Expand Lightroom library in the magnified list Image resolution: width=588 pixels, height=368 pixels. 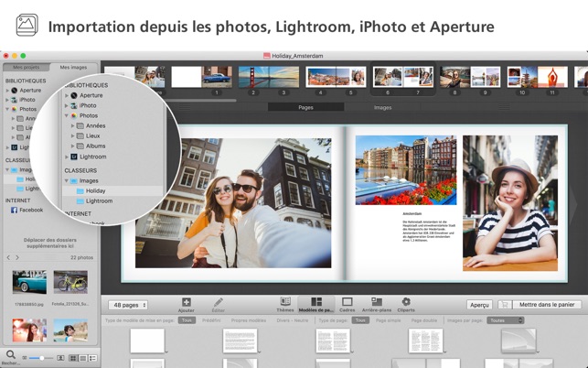pyautogui.click(x=67, y=157)
